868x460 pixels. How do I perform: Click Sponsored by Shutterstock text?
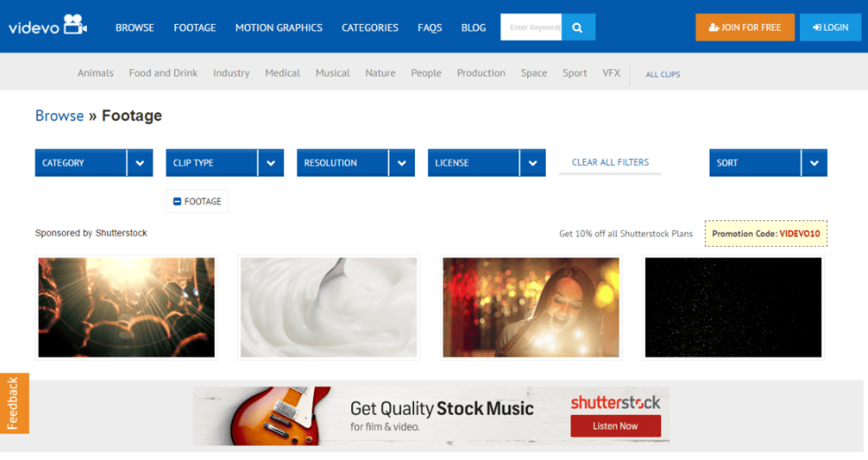pyautogui.click(x=91, y=233)
